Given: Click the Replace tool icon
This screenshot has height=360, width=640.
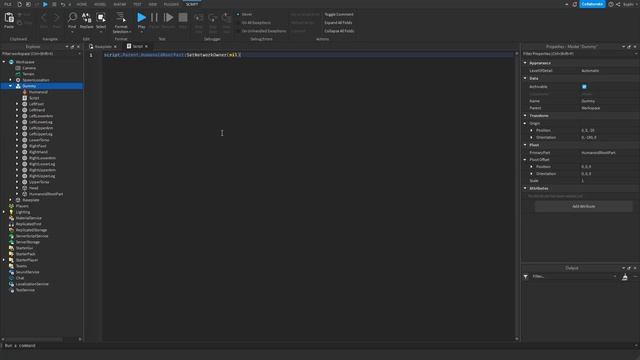Looking at the screenshot, I should pyautogui.click(x=87, y=17).
